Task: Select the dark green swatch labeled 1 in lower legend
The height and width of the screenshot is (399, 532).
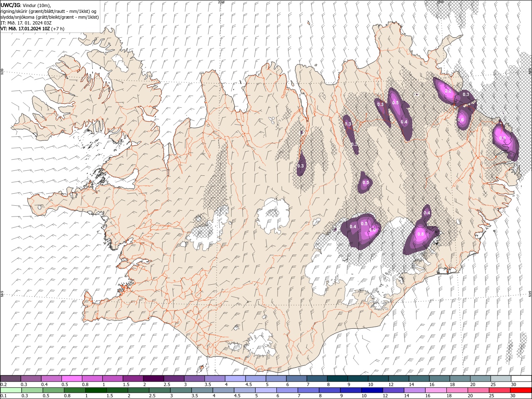Action: coord(96,390)
